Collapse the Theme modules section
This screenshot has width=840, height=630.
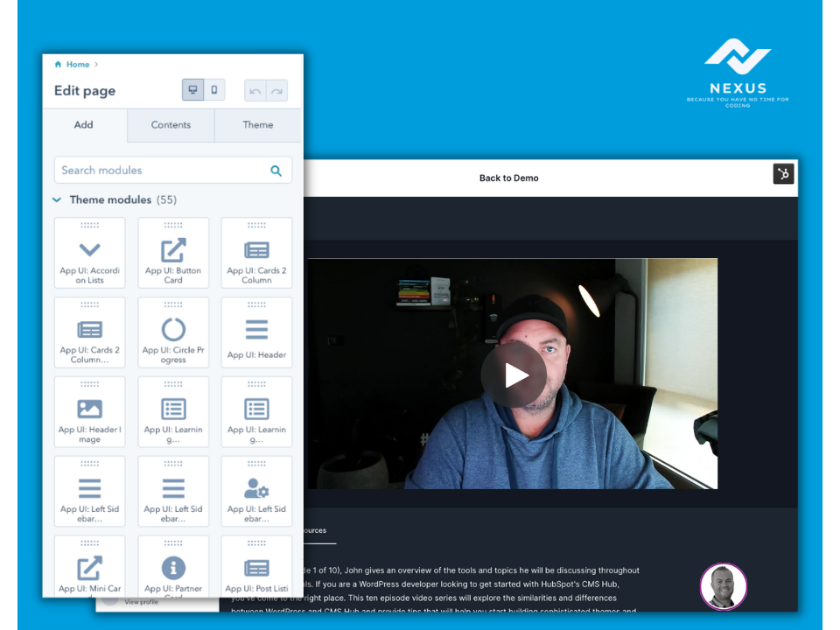[x=57, y=200]
